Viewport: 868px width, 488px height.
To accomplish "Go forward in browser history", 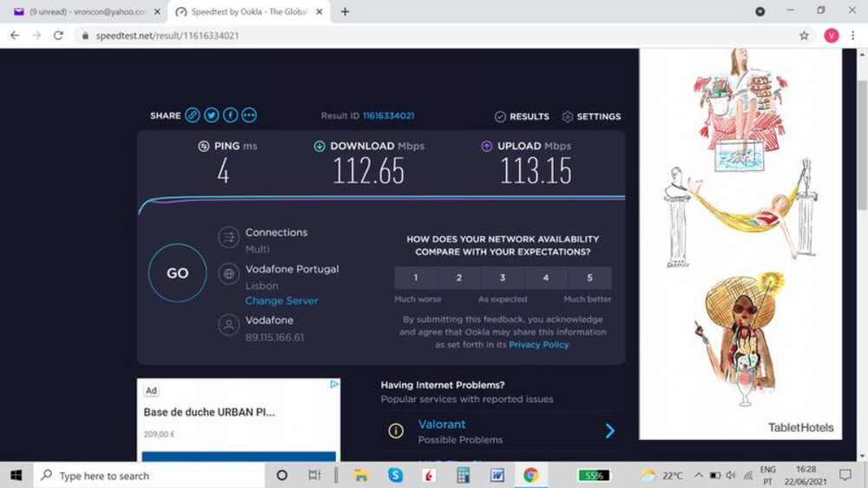I will pyautogui.click(x=36, y=36).
